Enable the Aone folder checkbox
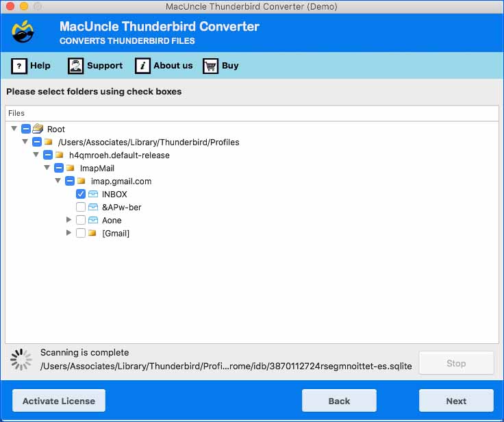This screenshot has width=504, height=422. point(81,221)
